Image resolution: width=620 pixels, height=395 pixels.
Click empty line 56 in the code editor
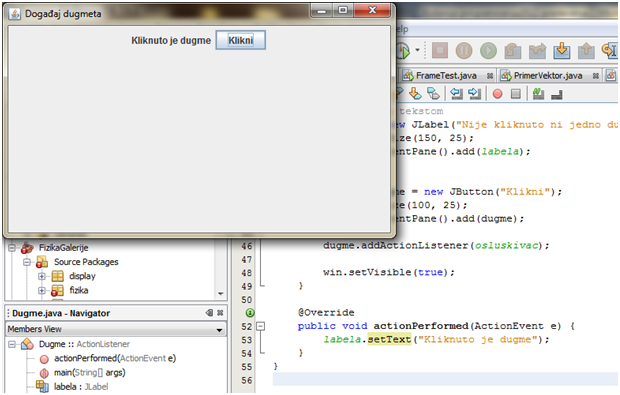point(445,380)
